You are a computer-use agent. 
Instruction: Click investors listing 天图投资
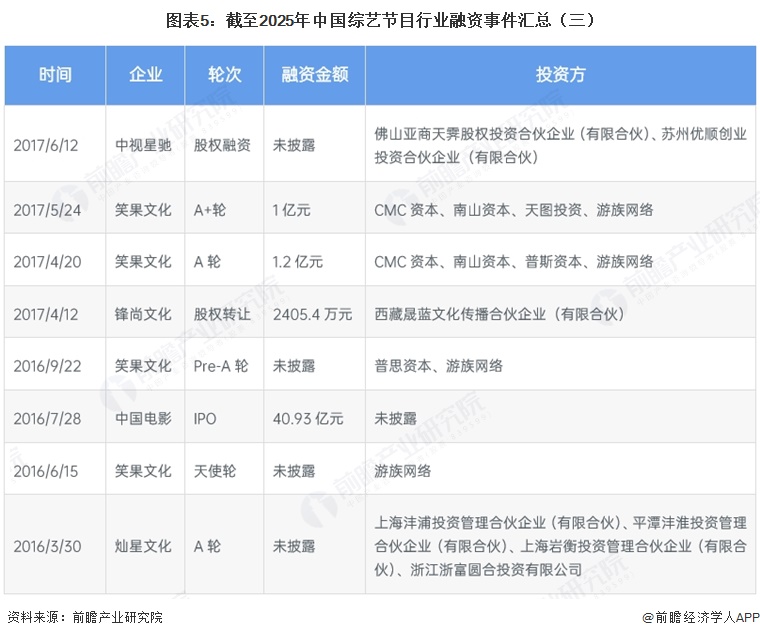(x=514, y=210)
